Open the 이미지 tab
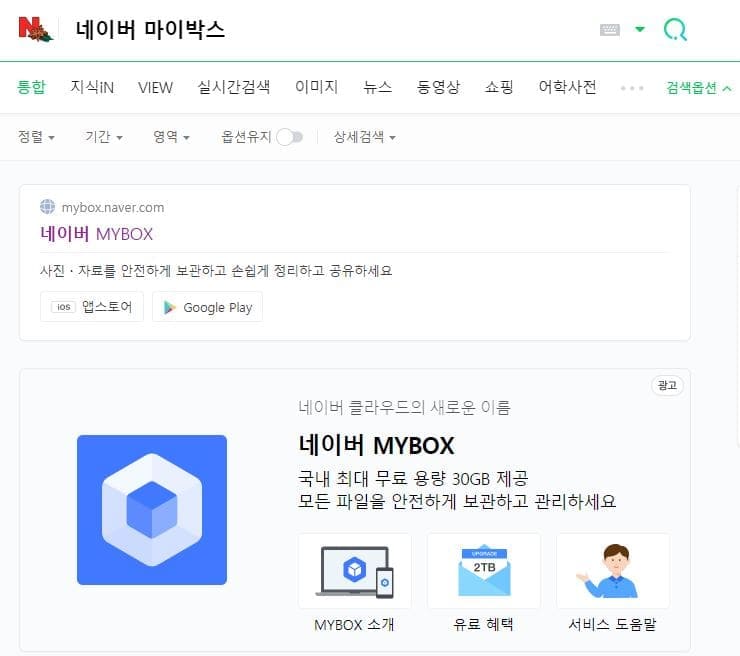Screen dimensions: 740x656 (x=316, y=87)
